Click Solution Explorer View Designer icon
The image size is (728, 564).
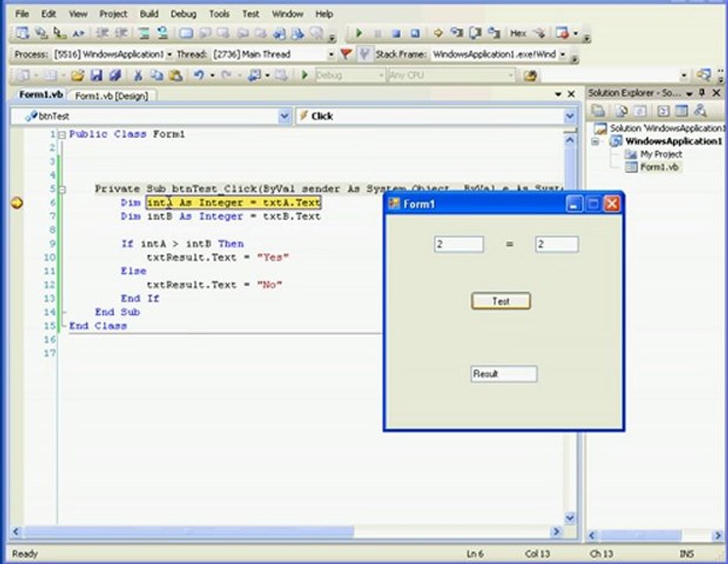point(681,110)
